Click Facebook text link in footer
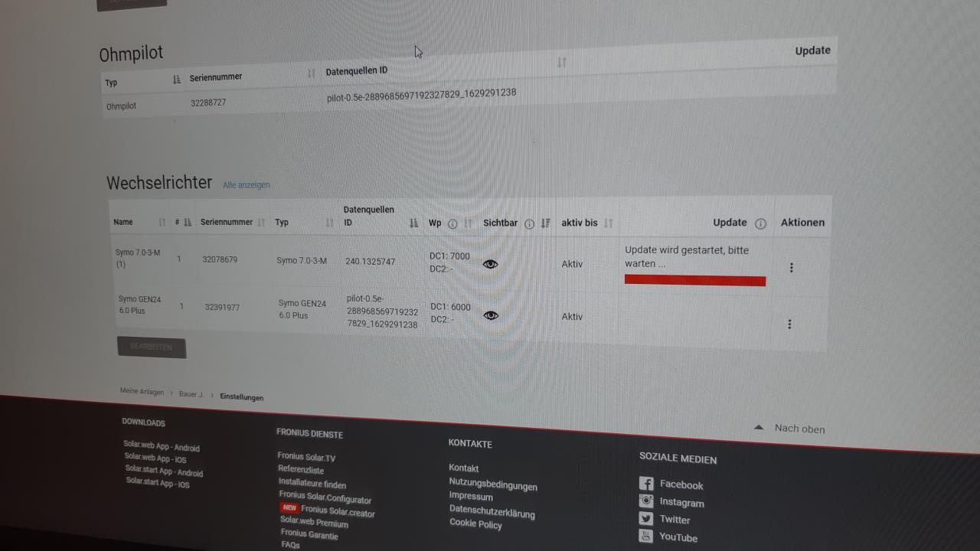This screenshot has width=980, height=551. tap(681, 485)
